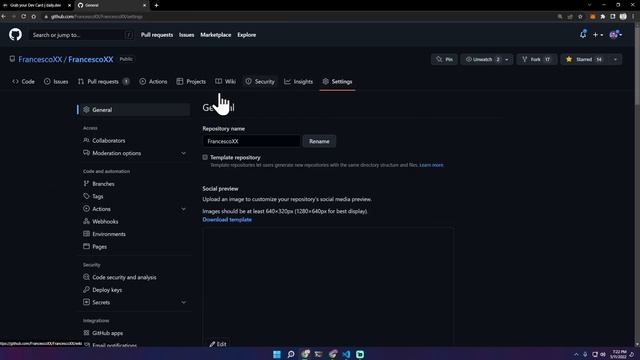Expand the Secrets chevron

click(183, 302)
